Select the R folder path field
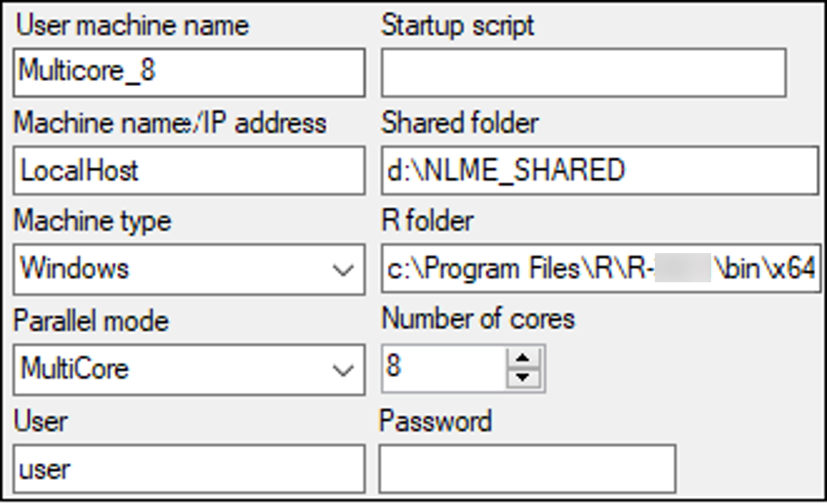This screenshot has height=504, width=827. (598, 270)
